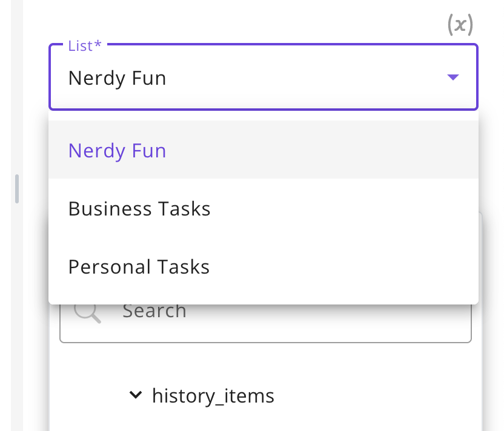Click the Search input field

(265, 323)
